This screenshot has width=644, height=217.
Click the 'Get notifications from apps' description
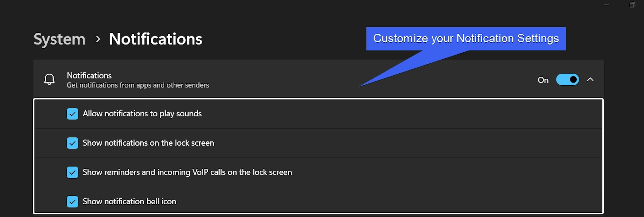tap(138, 85)
